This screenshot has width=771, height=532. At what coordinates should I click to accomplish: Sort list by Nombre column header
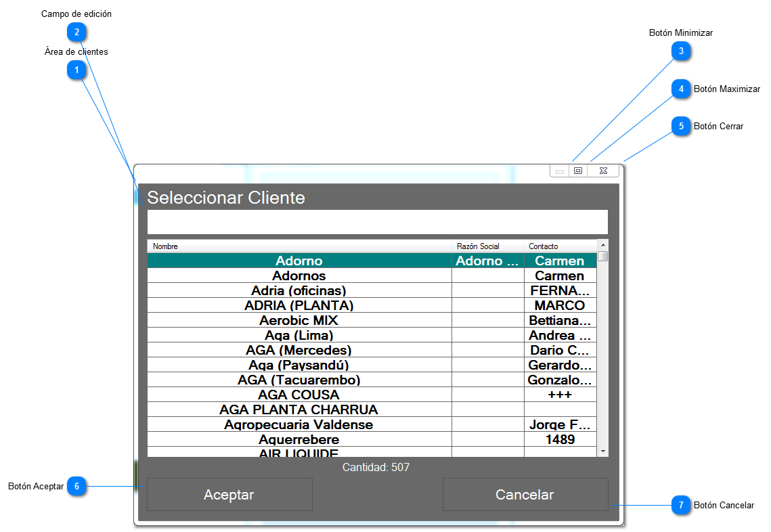coord(299,246)
